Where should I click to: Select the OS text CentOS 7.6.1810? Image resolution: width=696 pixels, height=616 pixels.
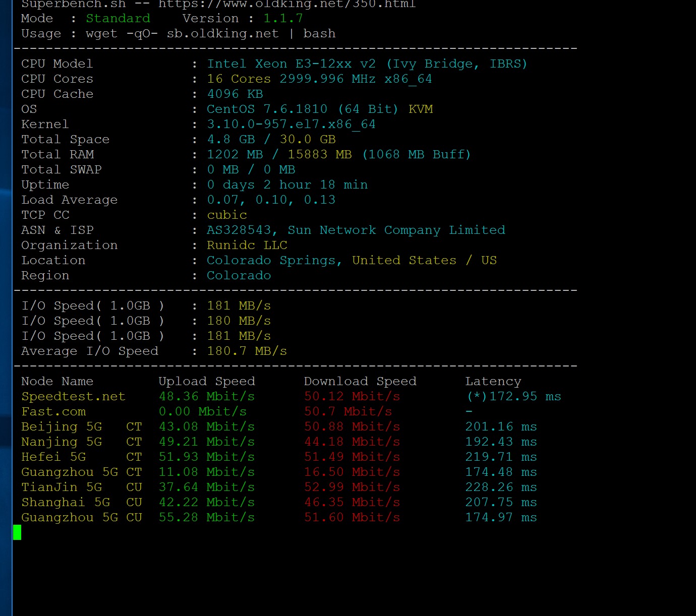pyautogui.click(x=267, y=109)
